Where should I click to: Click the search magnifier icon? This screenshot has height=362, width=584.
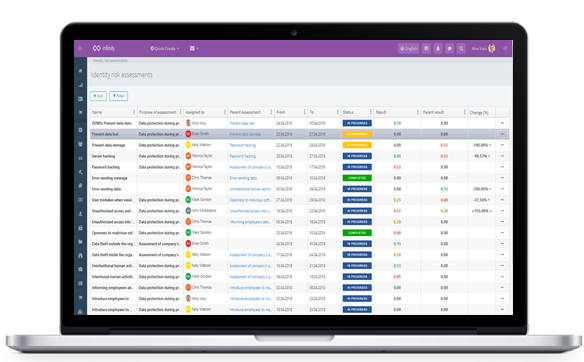pos(461,48)
